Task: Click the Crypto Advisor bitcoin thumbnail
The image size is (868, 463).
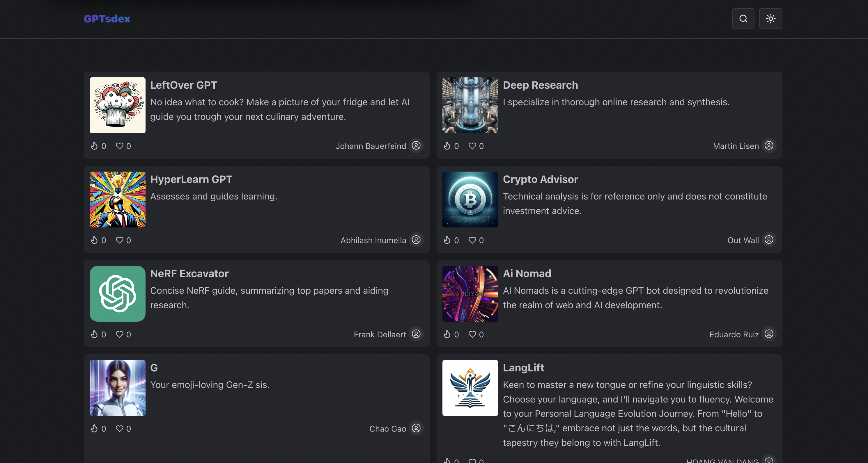Action: click(470, 199)
